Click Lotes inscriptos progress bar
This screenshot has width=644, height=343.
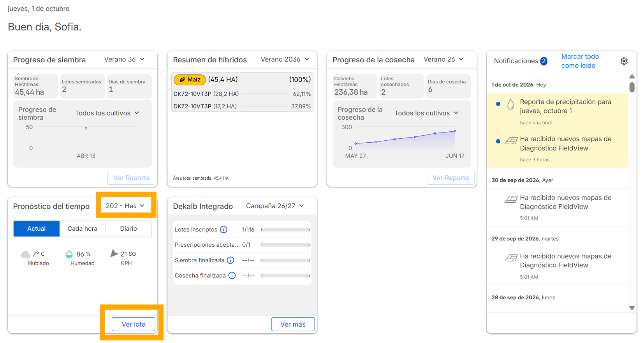click(x=285, y=230)
